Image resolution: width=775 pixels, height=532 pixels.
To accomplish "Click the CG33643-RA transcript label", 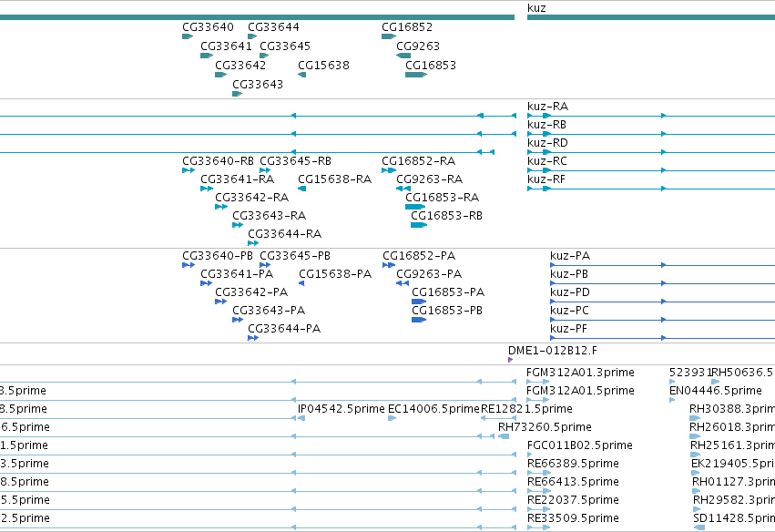I will tap(270, 216).
